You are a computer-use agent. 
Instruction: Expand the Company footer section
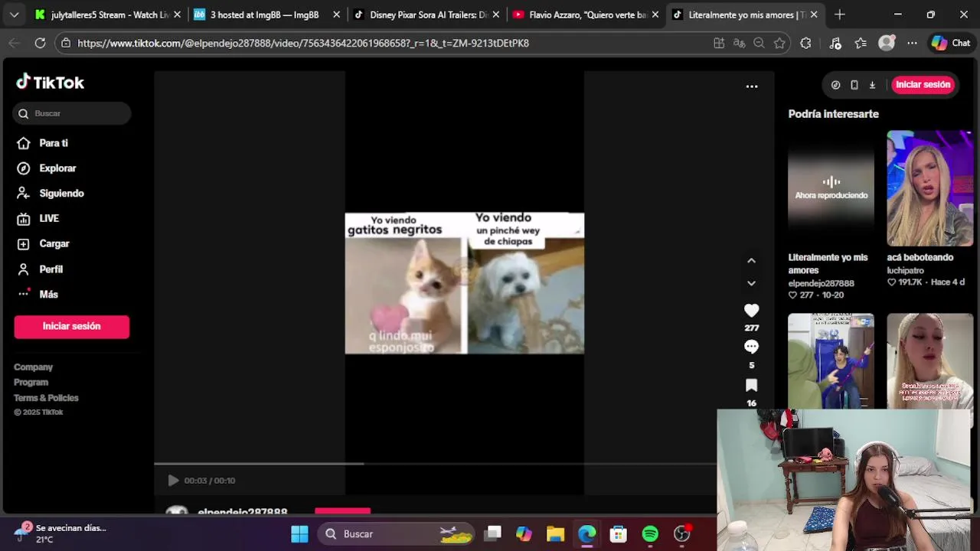tap(33, 367)
